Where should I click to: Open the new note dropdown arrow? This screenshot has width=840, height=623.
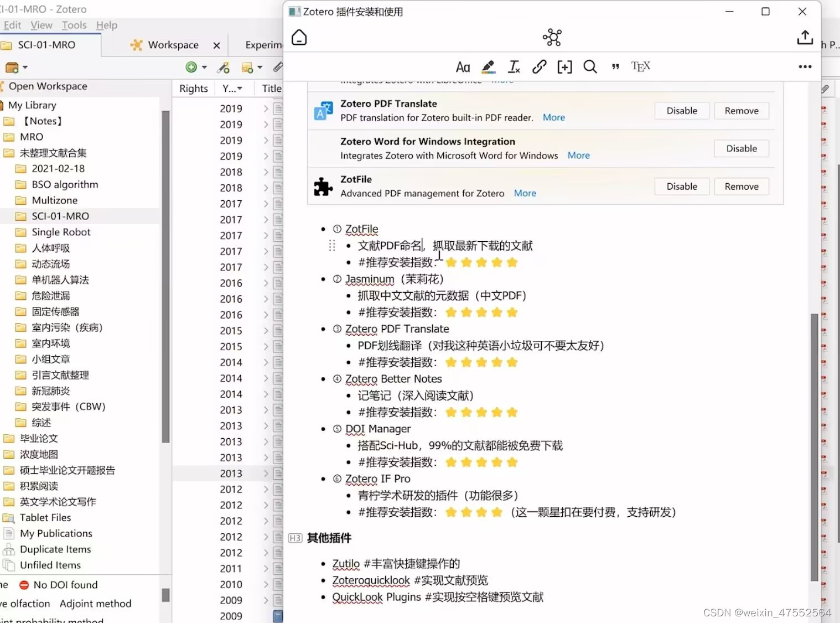tap(260, 68)
